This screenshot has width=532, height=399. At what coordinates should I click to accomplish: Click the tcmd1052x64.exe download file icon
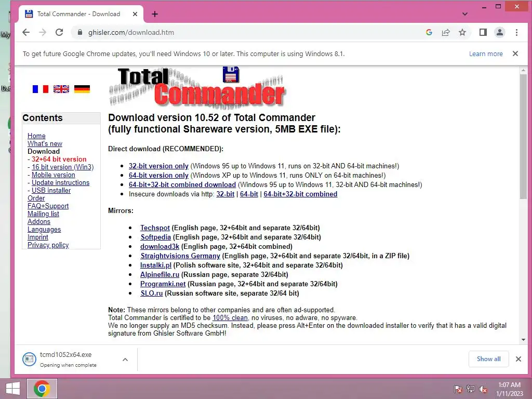click(x=29, y=359)
